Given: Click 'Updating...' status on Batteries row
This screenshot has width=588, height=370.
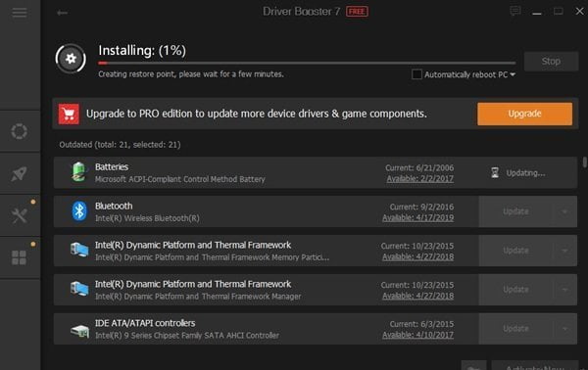Looking at the screenshot, I should tap(525, 173).
